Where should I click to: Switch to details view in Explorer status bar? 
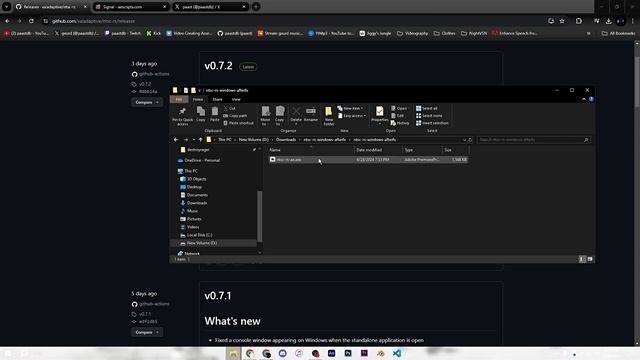click(582, 259)
